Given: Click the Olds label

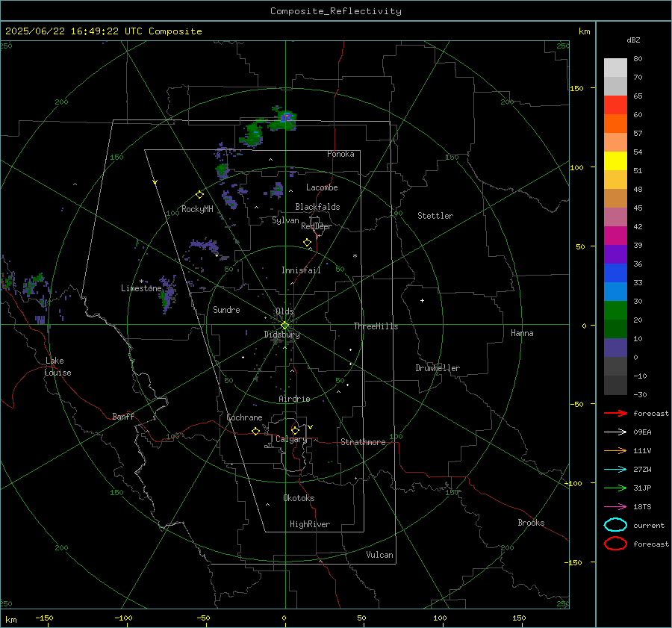Looking at the screenshot, I should click(x=284, y=311).
